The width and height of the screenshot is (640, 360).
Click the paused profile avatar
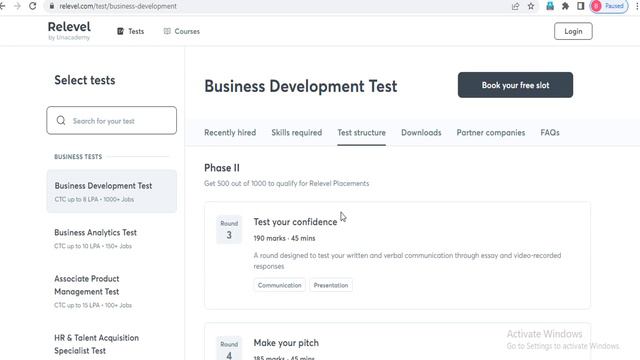click(x=609, y=6)
